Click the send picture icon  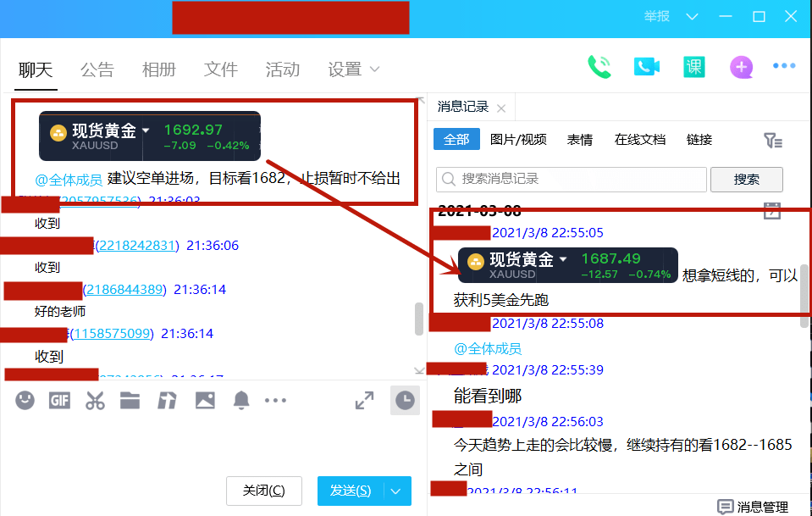click(x=205, y=400)
